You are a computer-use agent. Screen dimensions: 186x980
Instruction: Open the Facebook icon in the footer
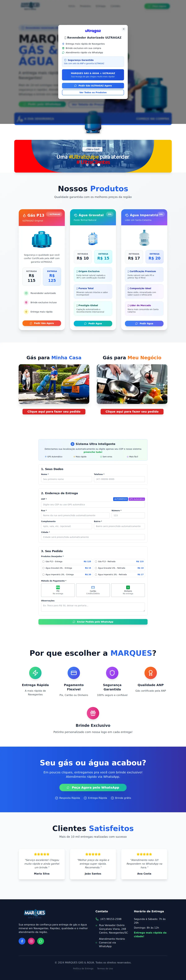tap(22, 941)
